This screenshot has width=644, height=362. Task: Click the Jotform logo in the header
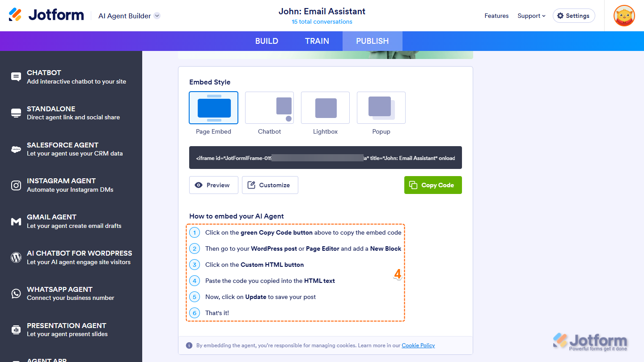[x=46, y=14]
